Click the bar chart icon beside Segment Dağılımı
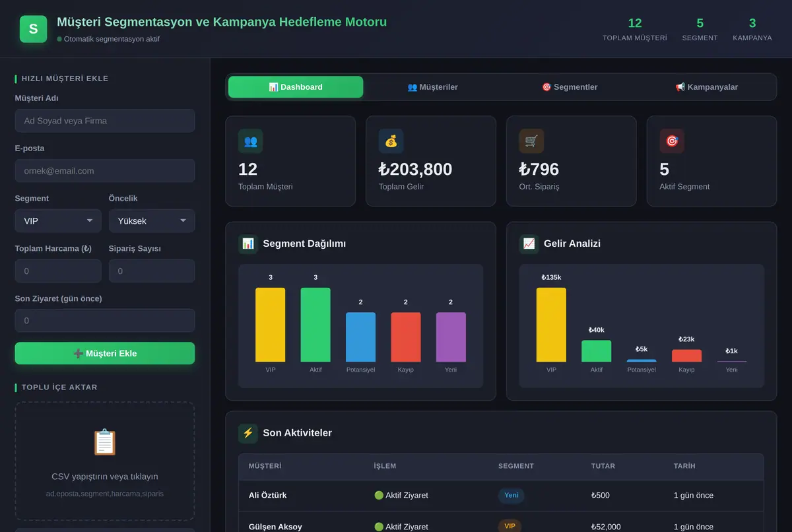Screen dimensions: 792x532 point(248,244)
